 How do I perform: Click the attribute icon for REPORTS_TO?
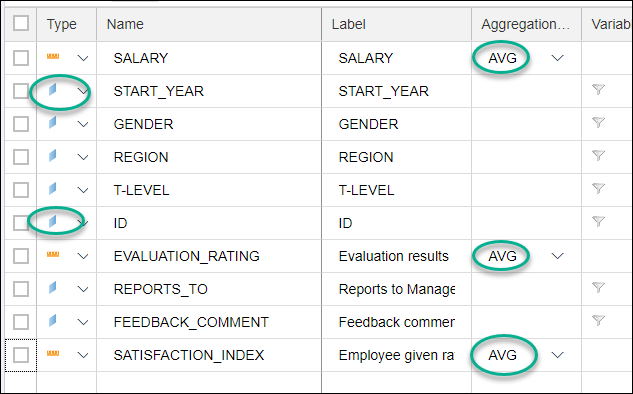[52, 288]
